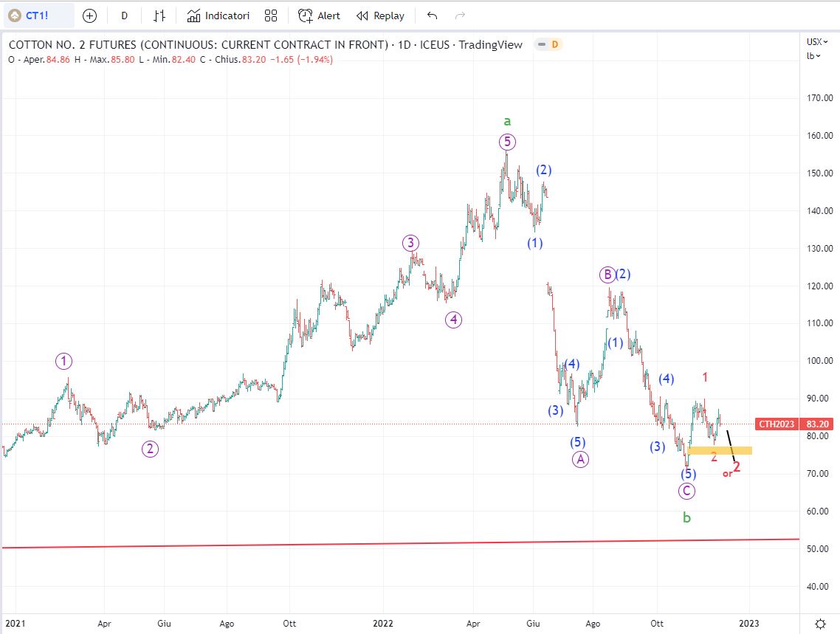Click the 100.00 price axis label

tap(820, 361)
